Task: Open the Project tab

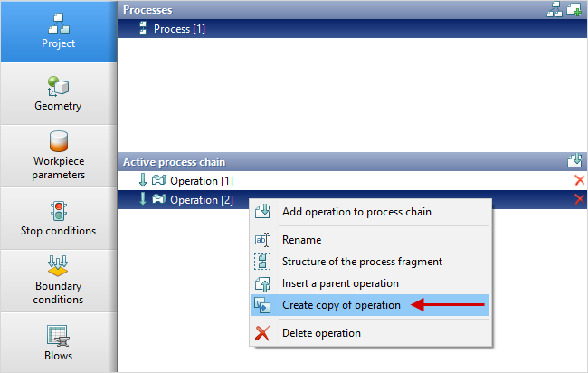Action: coord(59,31)
